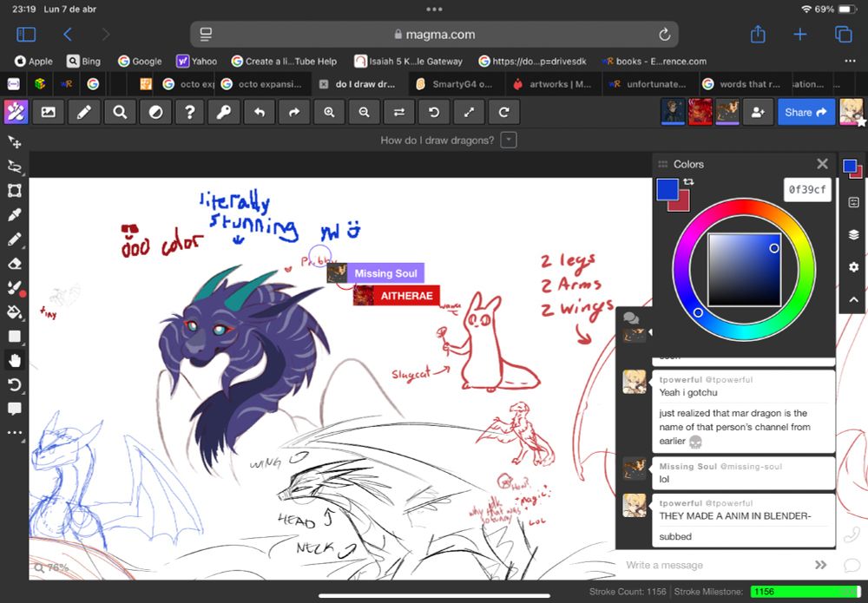Open more tools ellipsis in left toolbar
The height and width of the screenshot is (603, 868).
coord(15,433)
